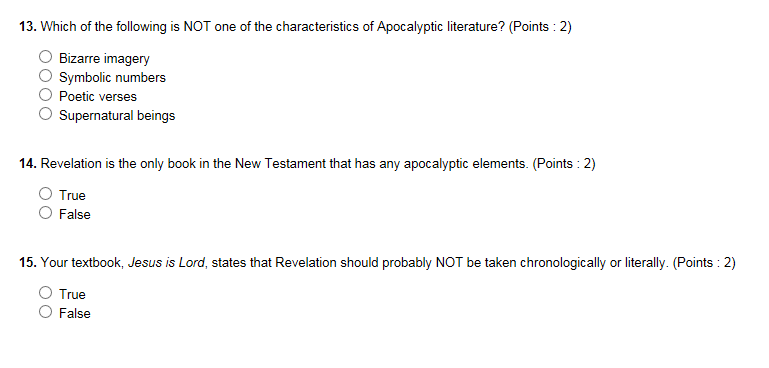Pick the Supernatural beings radio circle
This screenshot has width=769, height=368.
tap(45, 114)
